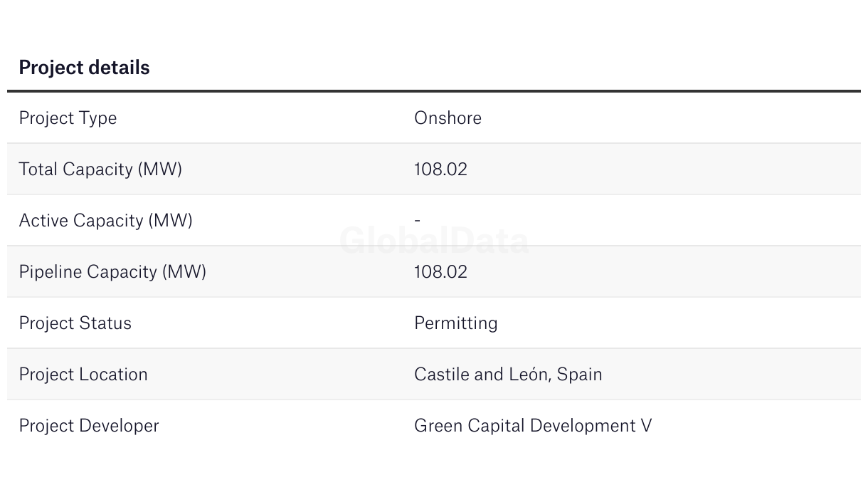The height and width of the screenshot is (480, 868).
Task: Click the Pipeline Capacity table row
Action: coord(434,271)
